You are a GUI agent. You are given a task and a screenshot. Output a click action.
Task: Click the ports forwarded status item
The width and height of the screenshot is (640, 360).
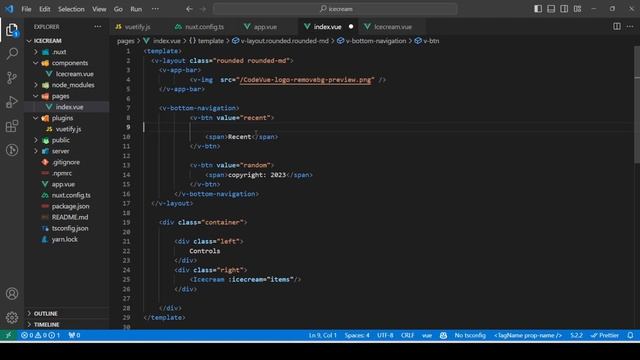(74, 335)
